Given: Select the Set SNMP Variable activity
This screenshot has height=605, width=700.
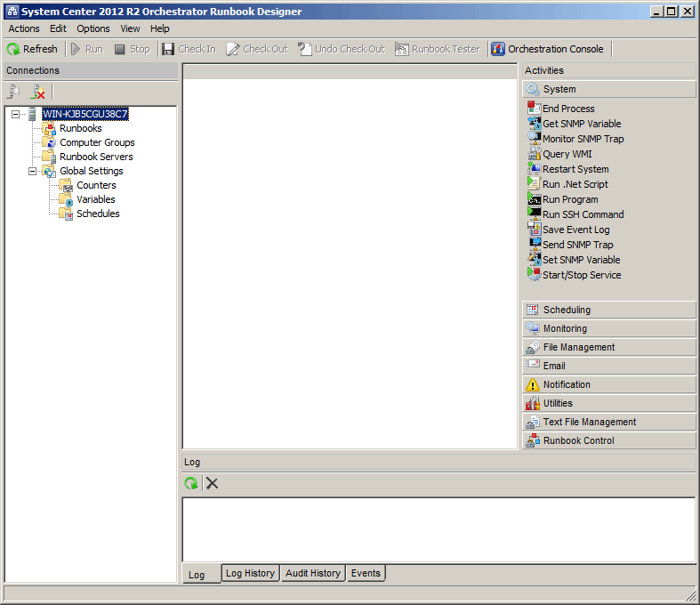Looking at the screenshot, I should pyautogui.click(x=574, y=260).
